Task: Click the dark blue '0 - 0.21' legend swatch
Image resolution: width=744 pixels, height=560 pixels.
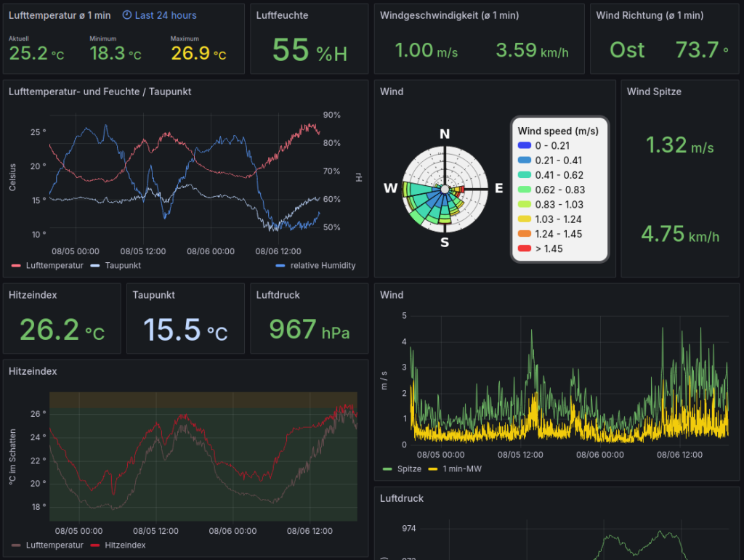Action: click(525, 145)
